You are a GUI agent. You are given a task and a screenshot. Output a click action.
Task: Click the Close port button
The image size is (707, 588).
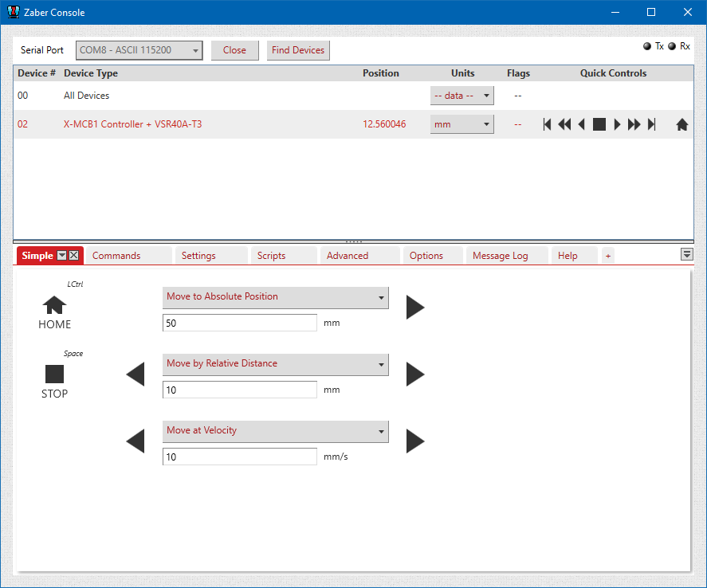[x=234, y=50]
